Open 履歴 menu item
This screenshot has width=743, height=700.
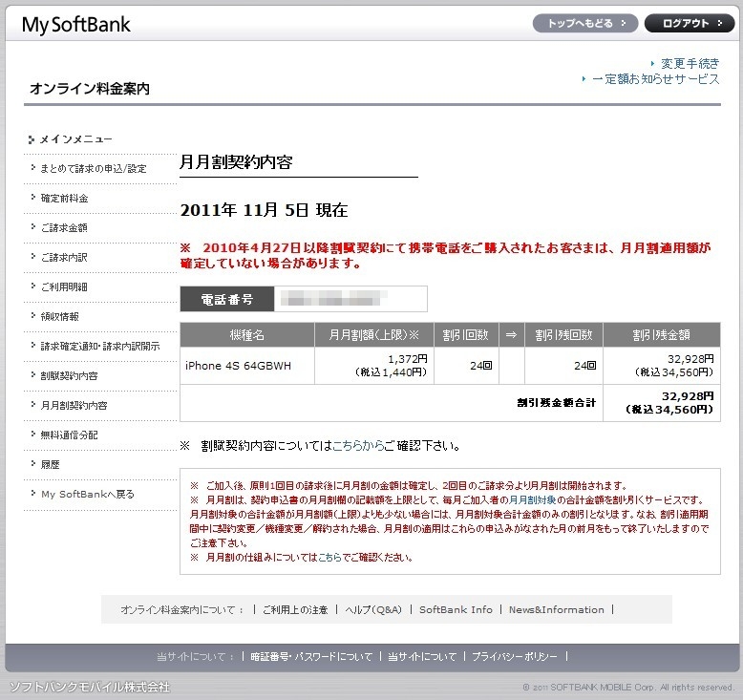[51, 465]
